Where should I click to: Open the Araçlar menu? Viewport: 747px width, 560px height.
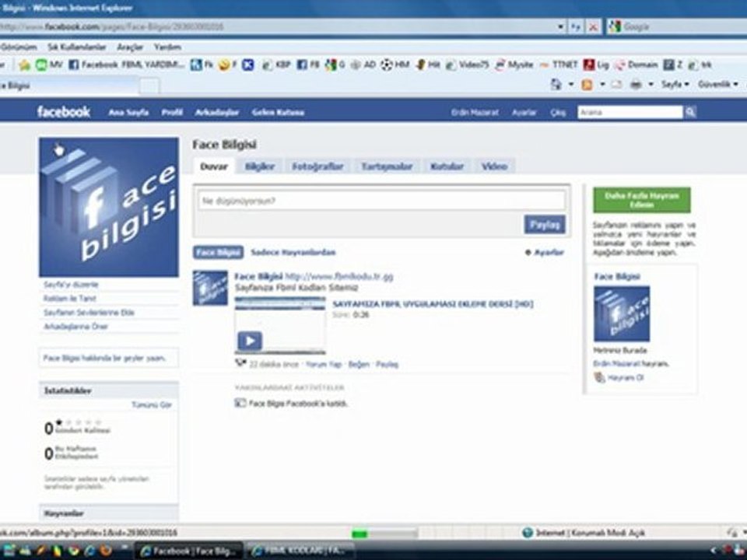[130, 47]
